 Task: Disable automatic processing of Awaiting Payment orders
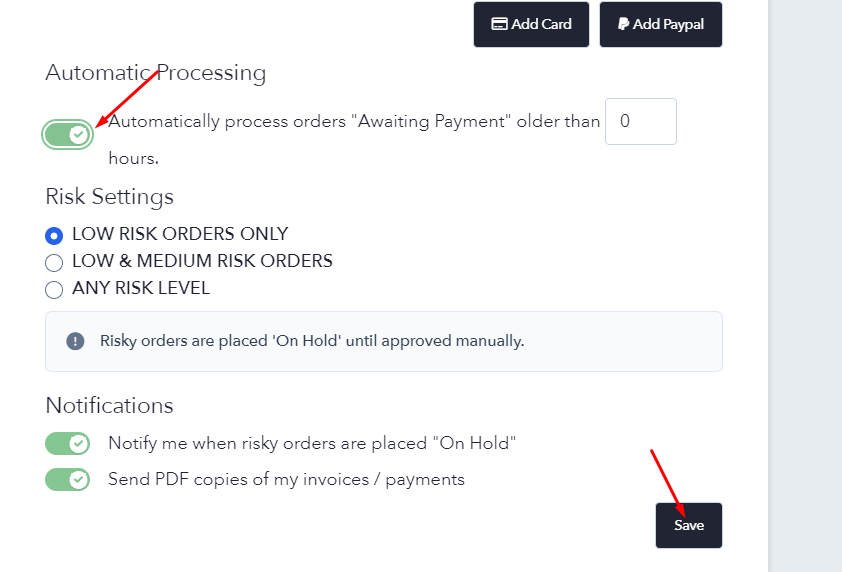pos(67,134)
